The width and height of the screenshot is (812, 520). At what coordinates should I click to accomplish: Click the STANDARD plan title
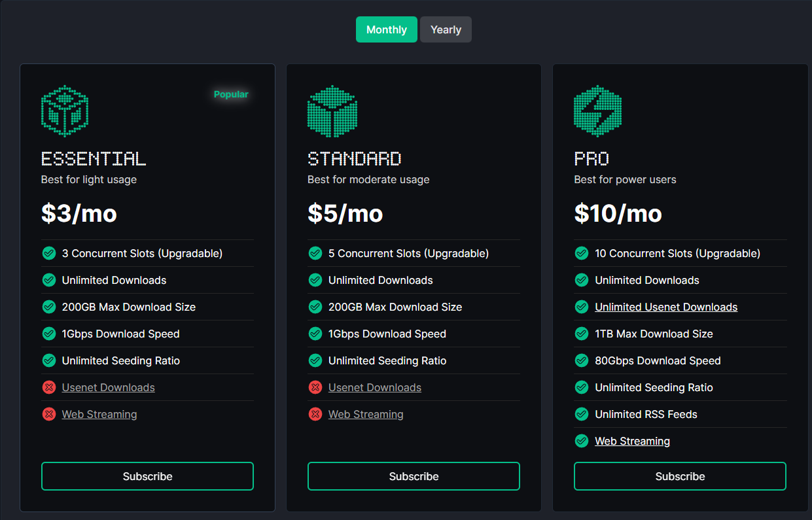pos(355,158)
